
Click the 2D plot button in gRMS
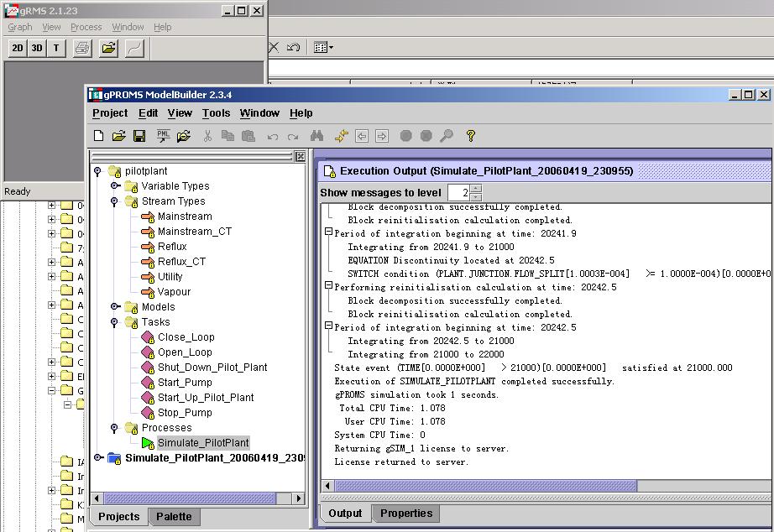click(x=18, y=48)
